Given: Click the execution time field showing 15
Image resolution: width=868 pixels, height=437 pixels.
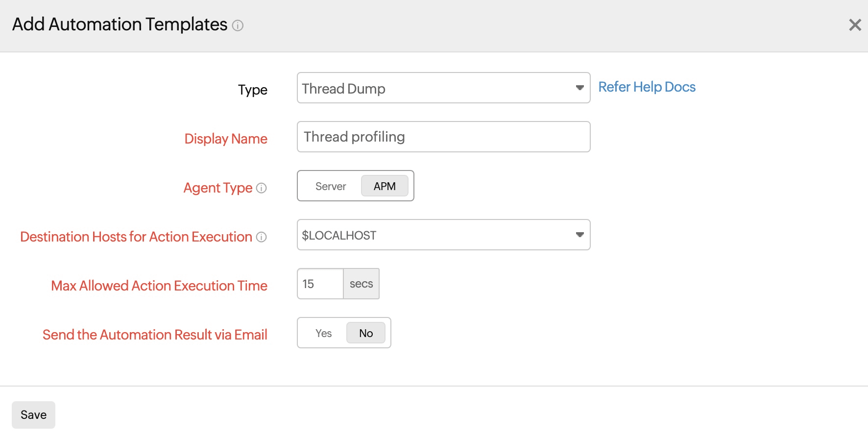Looking at the screenshot, I should (320, 284).
